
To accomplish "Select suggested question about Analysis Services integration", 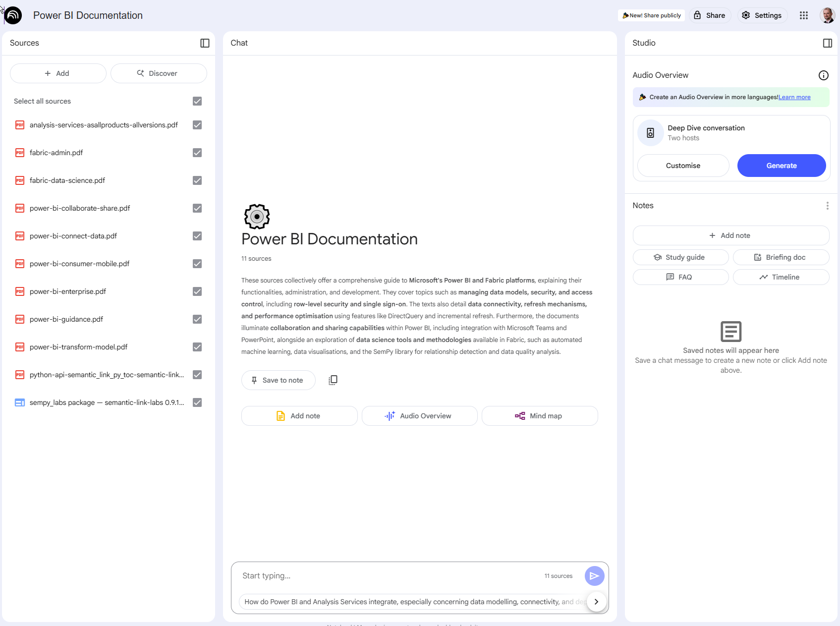I will tap(413, 602).
